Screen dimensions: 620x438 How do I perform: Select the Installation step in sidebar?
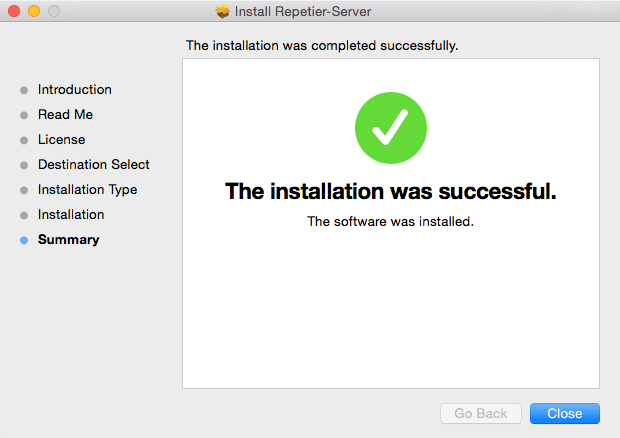click(71, 215)
